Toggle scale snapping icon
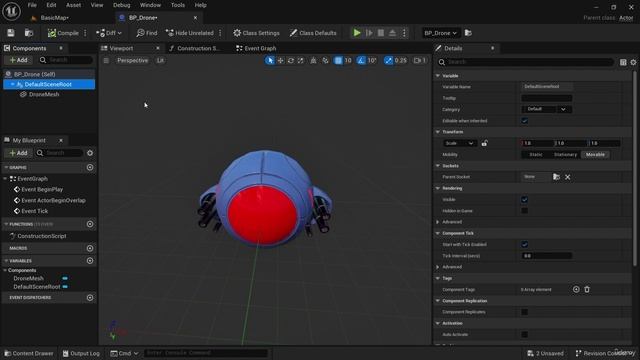 pos(388,60)
